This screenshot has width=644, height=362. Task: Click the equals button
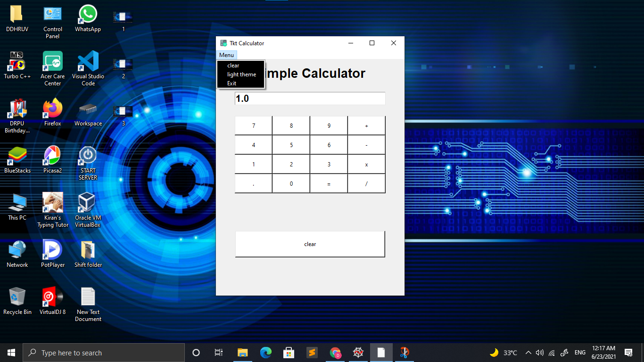point(329,184)
